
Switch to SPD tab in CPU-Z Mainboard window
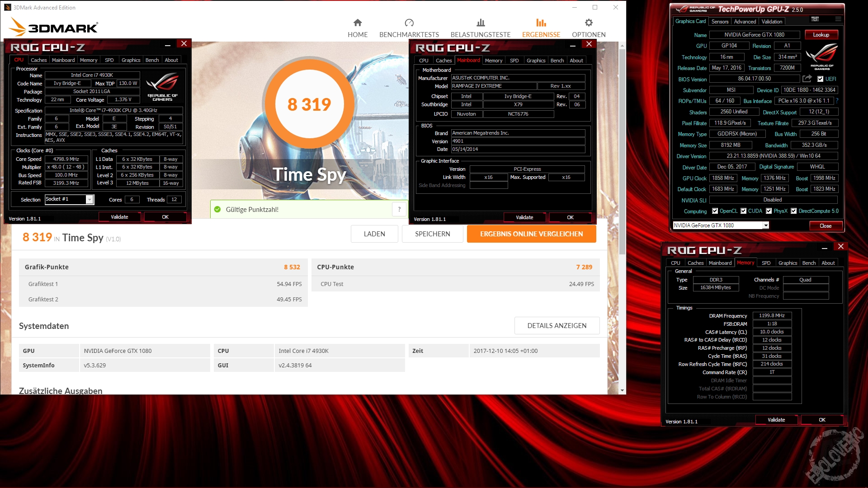514,61
